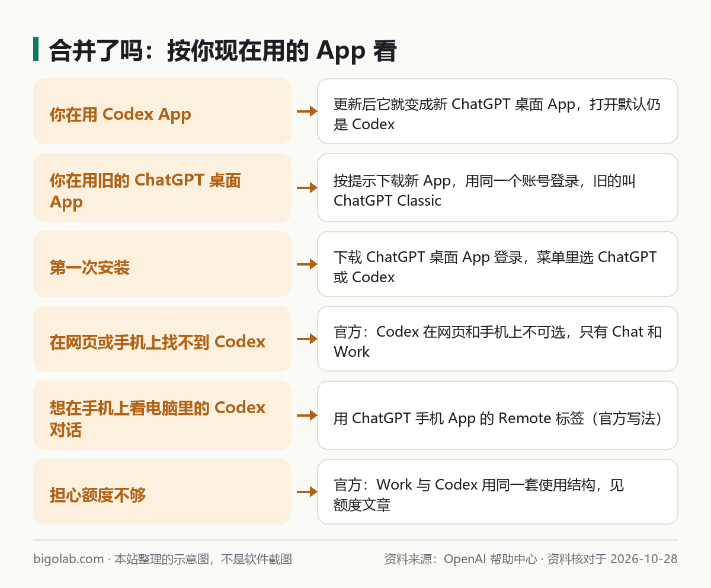The height and width of the screenshot is (588, 711).
Task: Click the date text '资料核对于 2026-10-28'
Action: 612,559
